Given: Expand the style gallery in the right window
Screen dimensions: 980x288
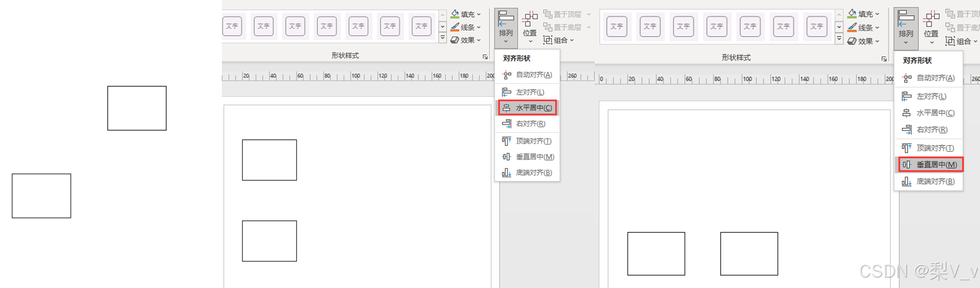Looking at the screenshot, I should pyautogui.click(x=839, y=38).
